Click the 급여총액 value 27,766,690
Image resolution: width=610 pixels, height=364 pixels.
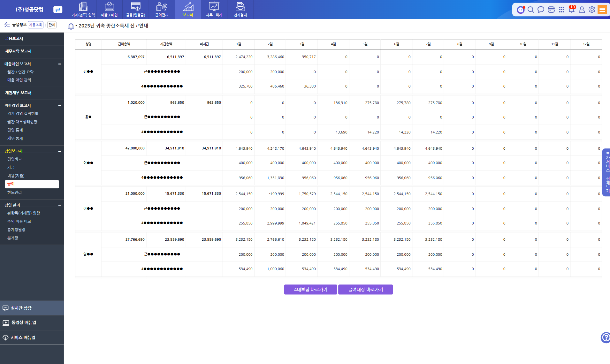(135, 239)
